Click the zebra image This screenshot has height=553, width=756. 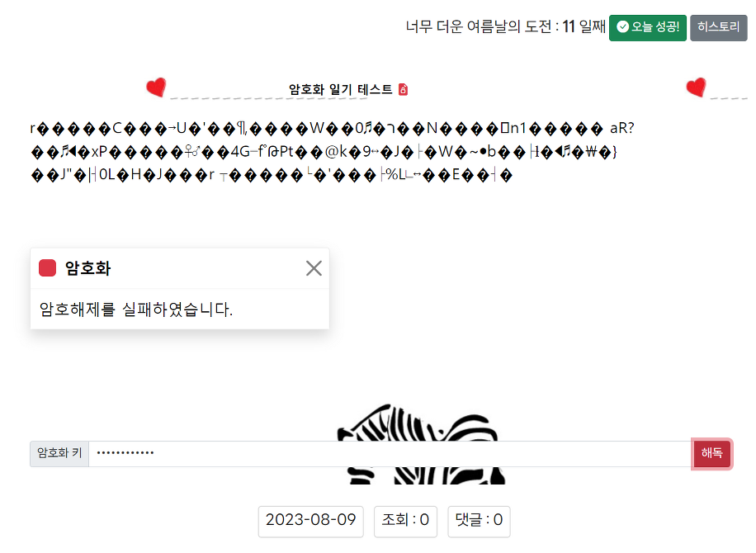point(421,425)
